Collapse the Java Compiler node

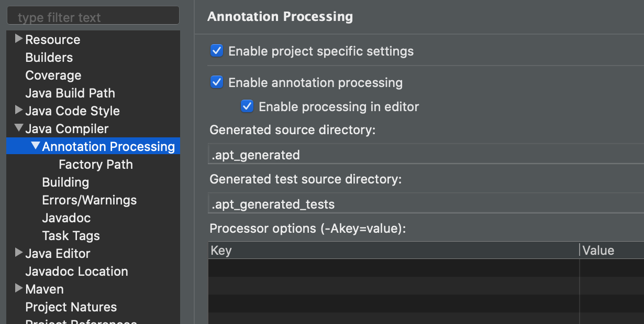click(19, 128)
